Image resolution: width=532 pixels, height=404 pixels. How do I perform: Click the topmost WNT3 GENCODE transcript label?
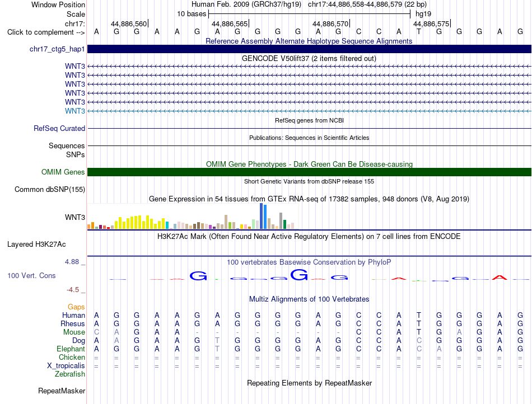[75, 66]
